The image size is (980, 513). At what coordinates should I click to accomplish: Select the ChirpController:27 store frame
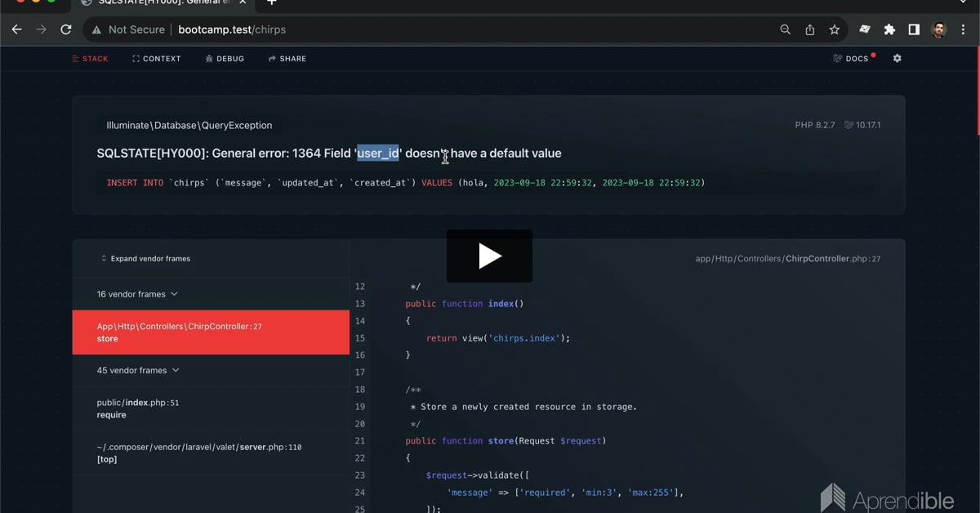pos(211,332)
